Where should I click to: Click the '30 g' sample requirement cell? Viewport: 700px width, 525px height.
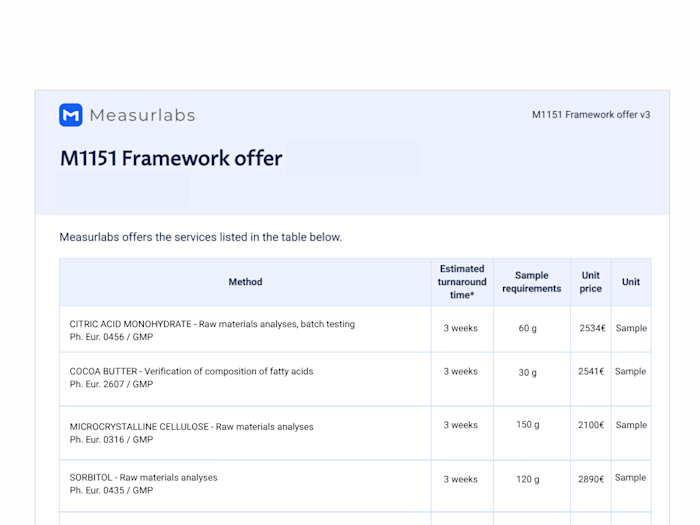click(x=528, y=372)
